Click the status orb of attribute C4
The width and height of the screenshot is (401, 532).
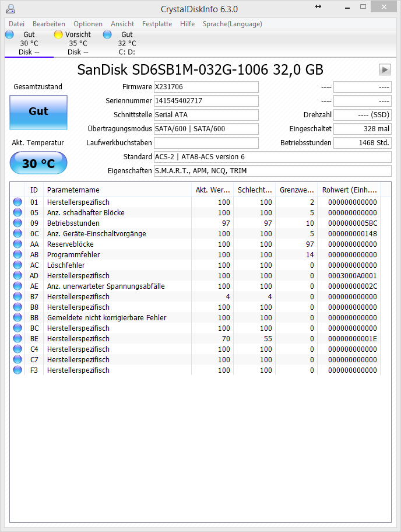pos(17,349)
